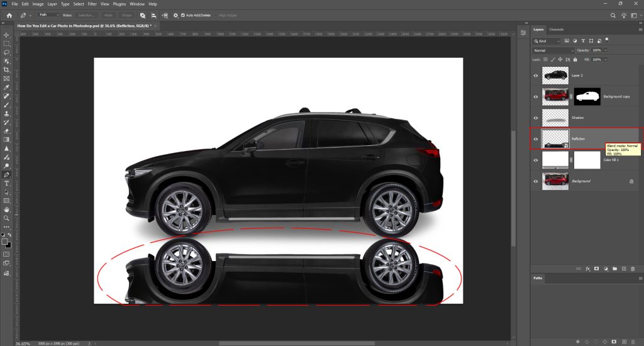Image resolution: width=644 pixels, height=346 pixels.
Task: Select the Spot Healing Brush tool
Action: tap(6, 96)
